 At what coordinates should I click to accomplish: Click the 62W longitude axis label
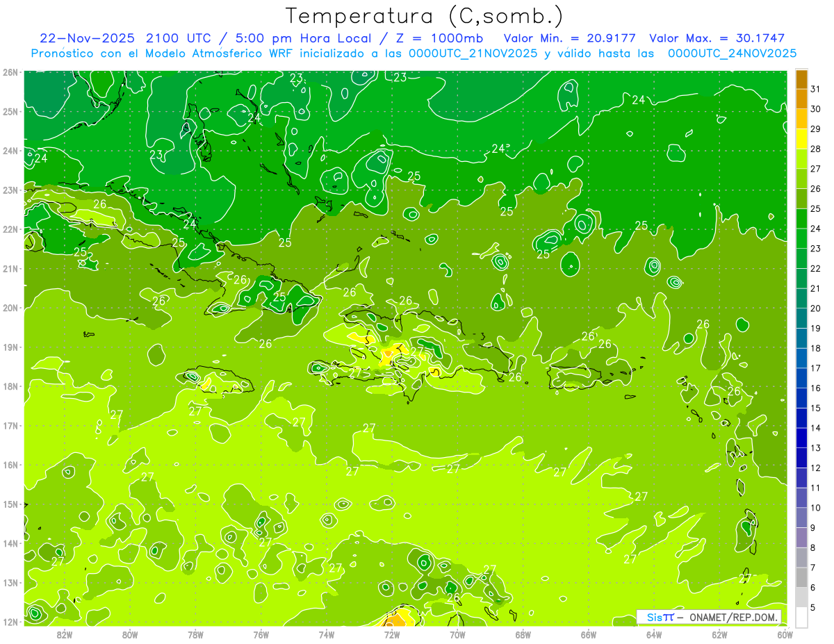pos(720,634)
